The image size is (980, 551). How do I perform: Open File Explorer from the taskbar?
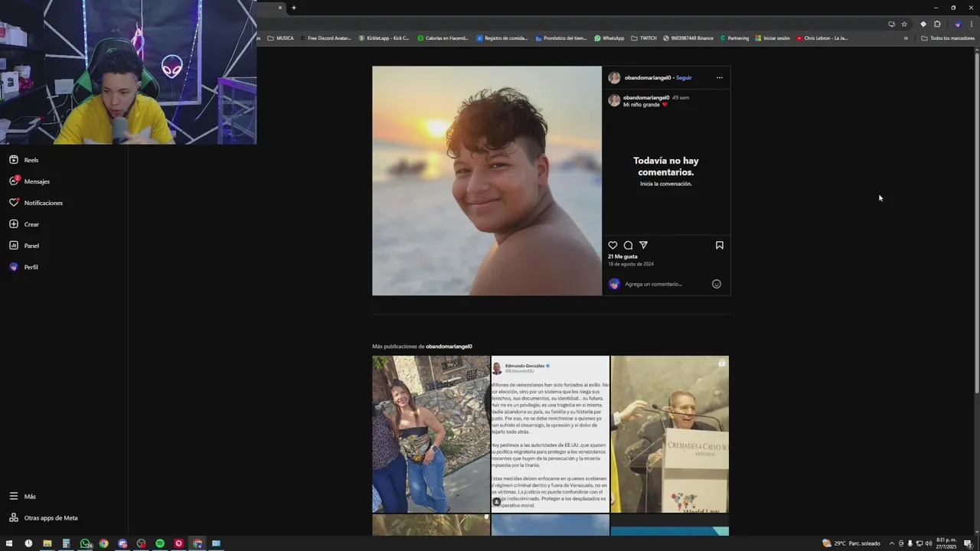click(47, 543)
